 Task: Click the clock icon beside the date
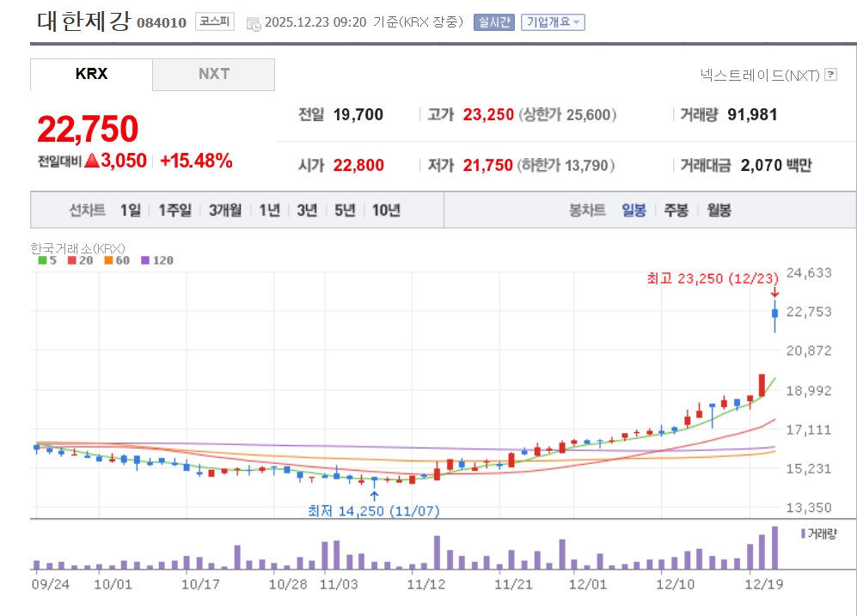point(254,23)
